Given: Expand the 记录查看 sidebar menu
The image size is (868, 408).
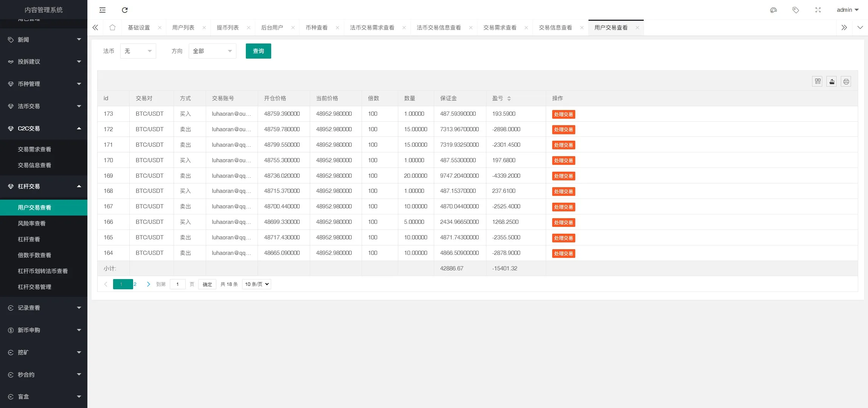Looking at the screenshot, I should 44,308.
